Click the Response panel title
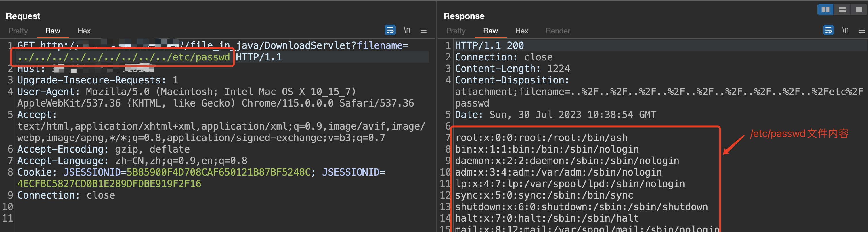 tap(464, 16)
